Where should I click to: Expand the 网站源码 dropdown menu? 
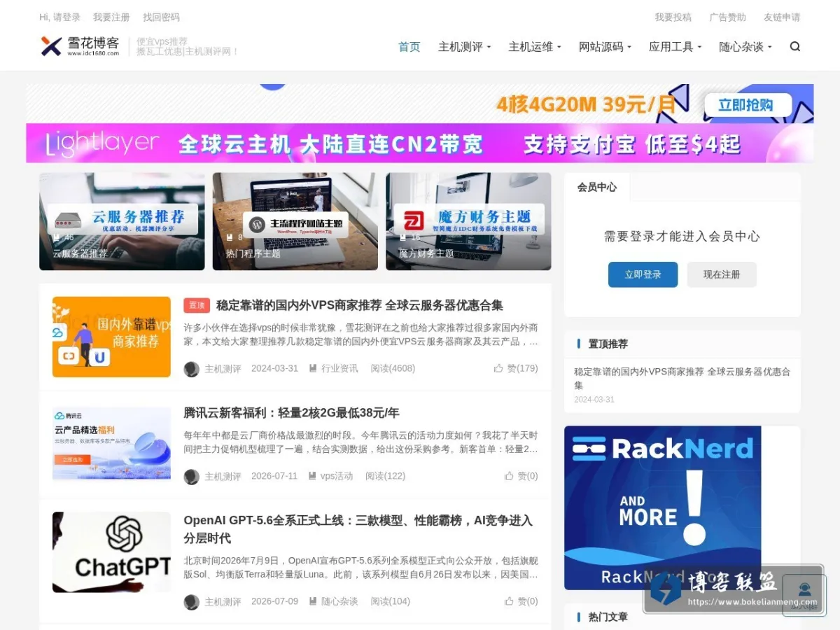(x=605, y=47)
